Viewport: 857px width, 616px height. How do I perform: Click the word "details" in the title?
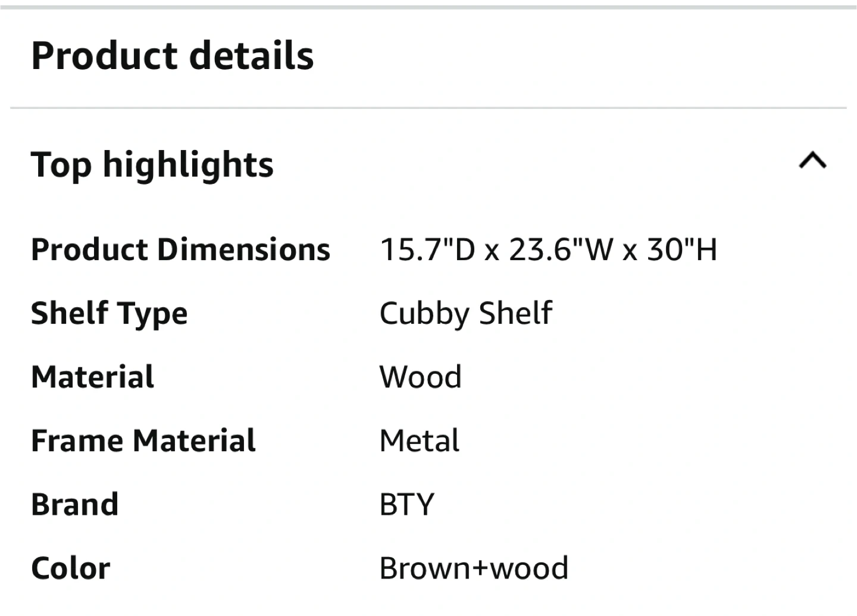[x=252, y=56]
